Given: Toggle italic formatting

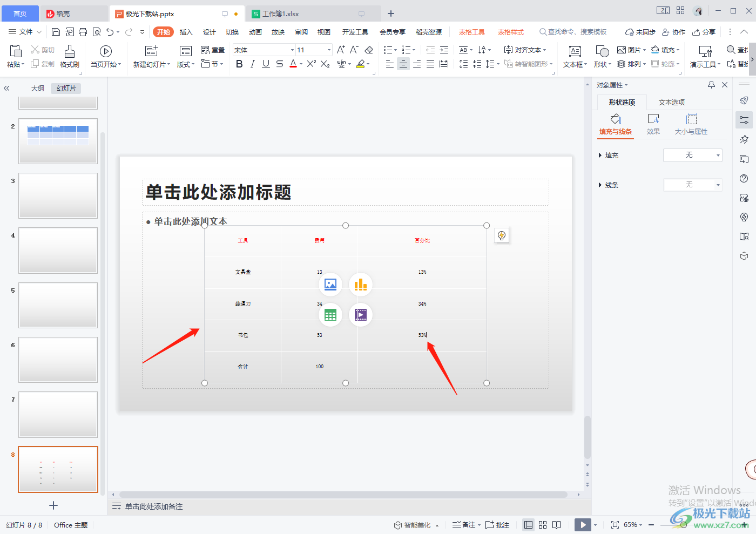Looking at the screenshot, I should point(252,64).
